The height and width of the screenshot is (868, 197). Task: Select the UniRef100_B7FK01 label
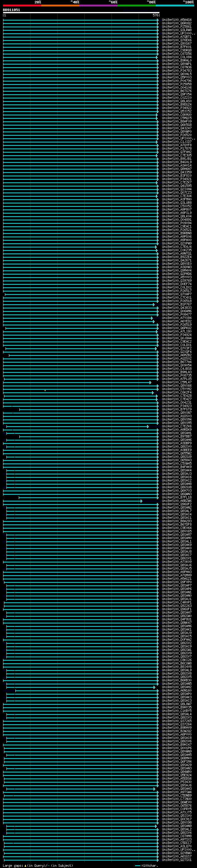(176, 47)
